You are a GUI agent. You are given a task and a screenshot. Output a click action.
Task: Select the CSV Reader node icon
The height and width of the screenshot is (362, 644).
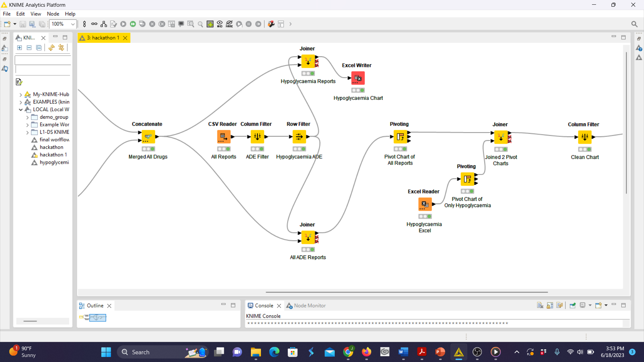pos(223,137)
